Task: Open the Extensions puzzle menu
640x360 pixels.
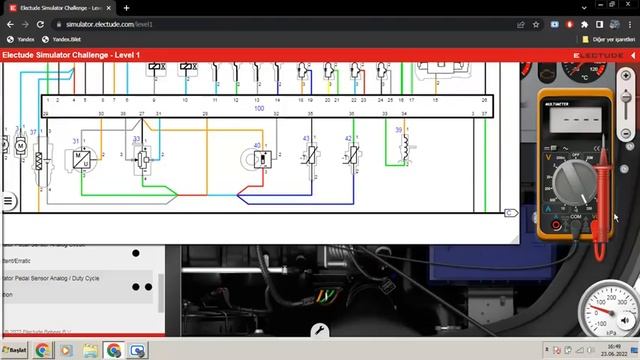Action: (x=584, y=24)
